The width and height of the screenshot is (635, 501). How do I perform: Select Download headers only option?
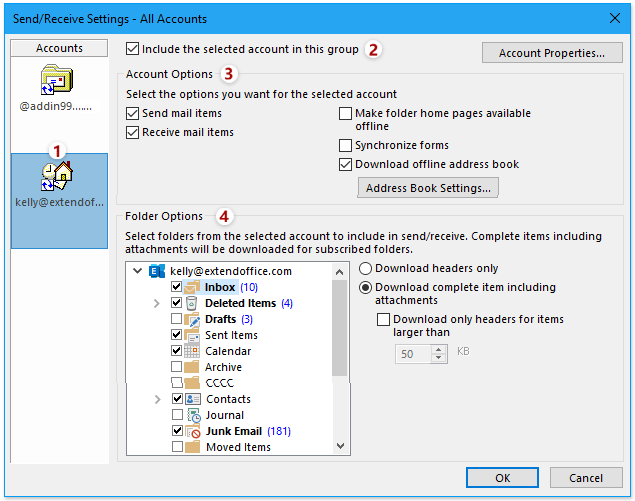pos(366,269)
